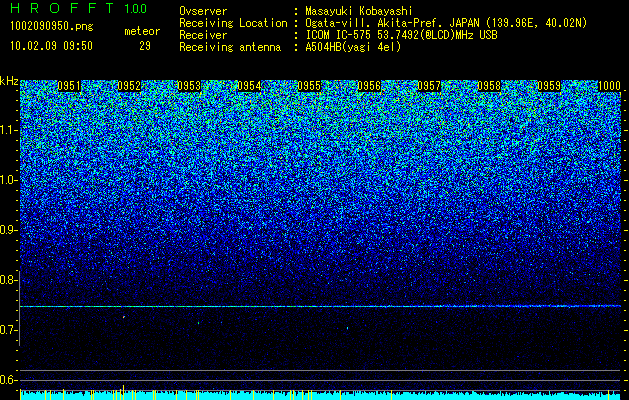Click the 0958 time marker
629x400 pixels.
click(x=489, y=86)
